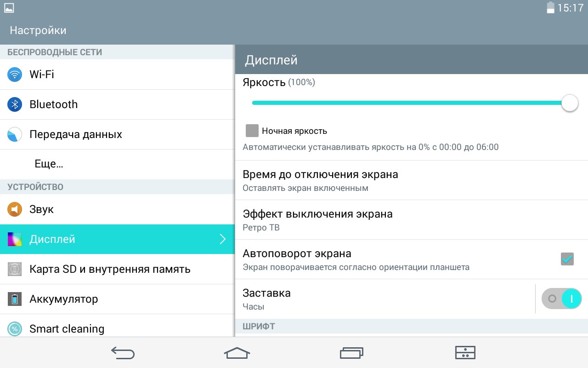Click the brightness slider handle
Screen dimensions: 588x368
click(x=570, y=103)
